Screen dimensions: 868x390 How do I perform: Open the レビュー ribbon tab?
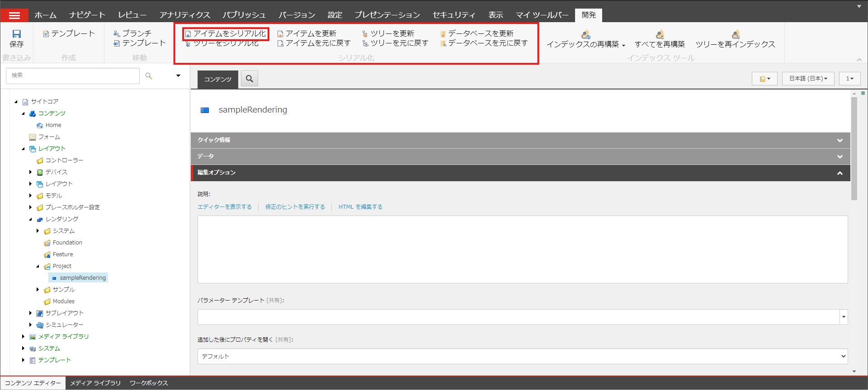132,15
